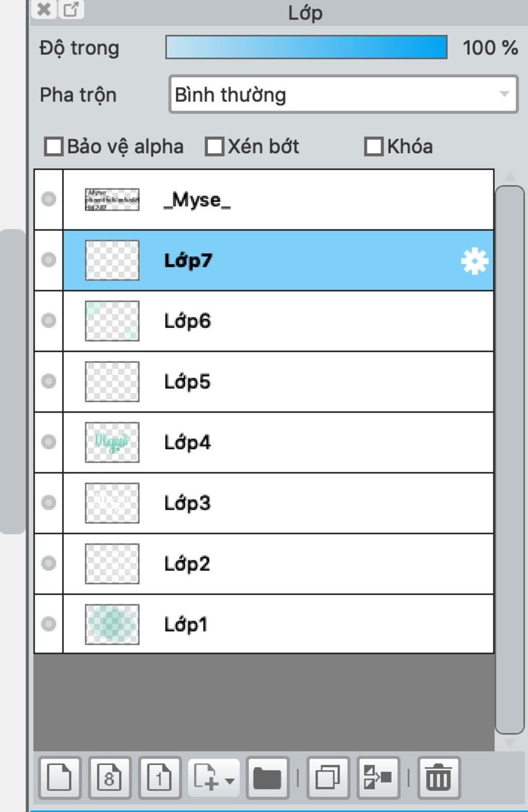The height and width of the screenshot is (812, 528).
Task: Select the _Myse_ text layer
Action: point(278,200)
